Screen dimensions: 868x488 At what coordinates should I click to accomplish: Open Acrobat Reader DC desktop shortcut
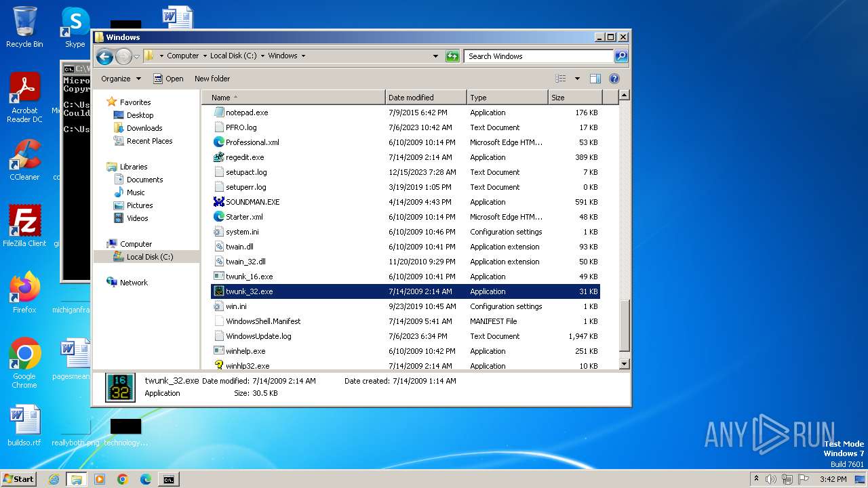(x=24, y=98)
